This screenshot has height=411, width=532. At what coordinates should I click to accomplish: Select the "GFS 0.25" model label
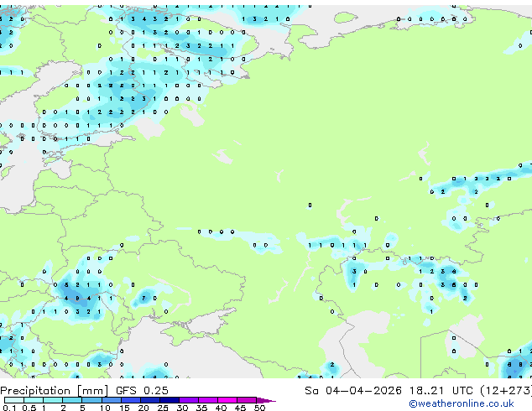coord(142,391)
